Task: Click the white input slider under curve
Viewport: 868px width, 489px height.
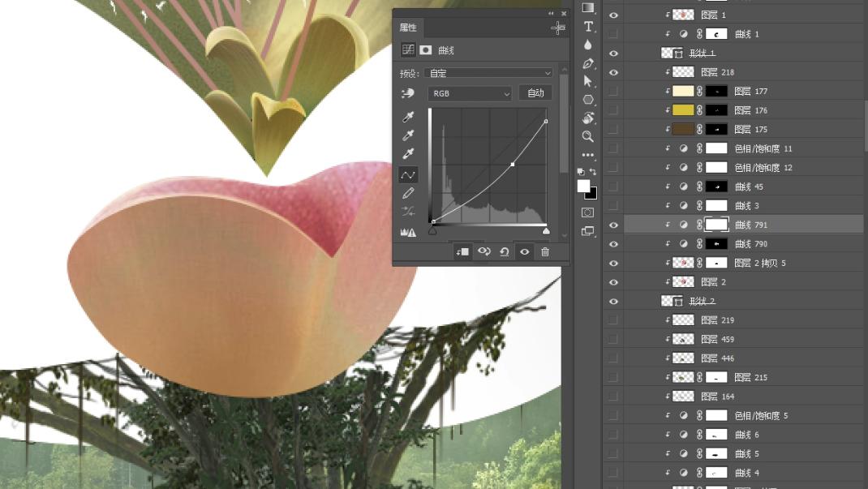Action: click(x=546, y=230)
